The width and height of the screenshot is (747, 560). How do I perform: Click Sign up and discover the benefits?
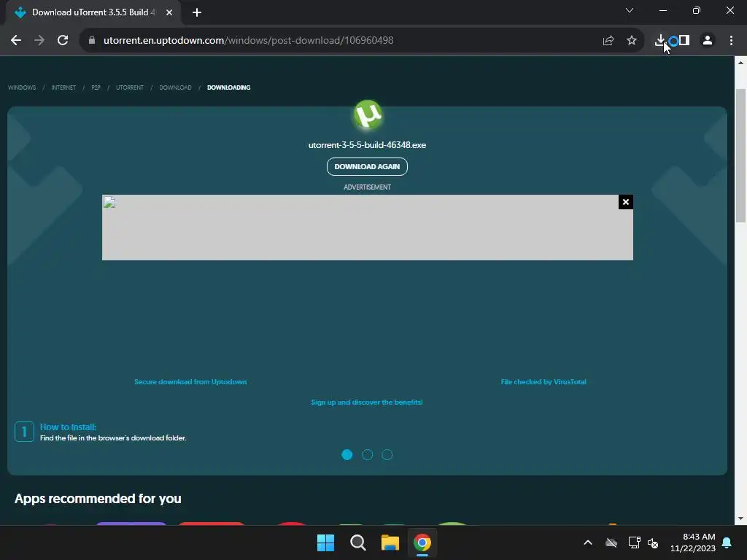point(367,402)
